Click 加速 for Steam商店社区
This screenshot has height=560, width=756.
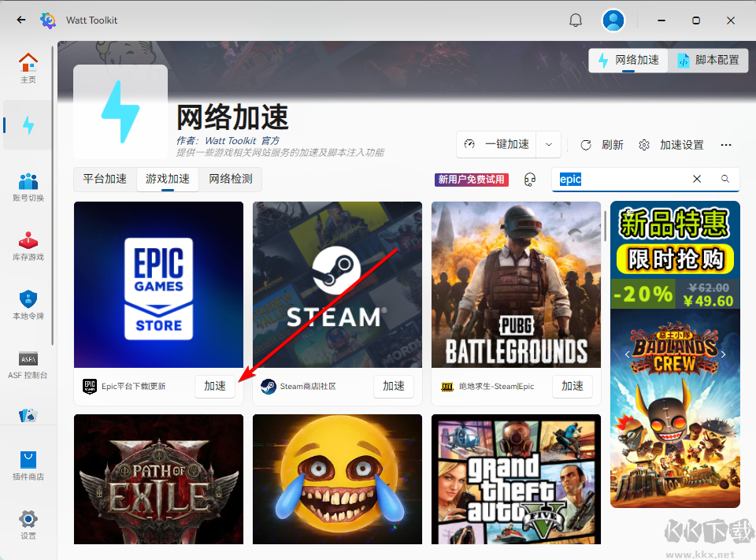394,386
